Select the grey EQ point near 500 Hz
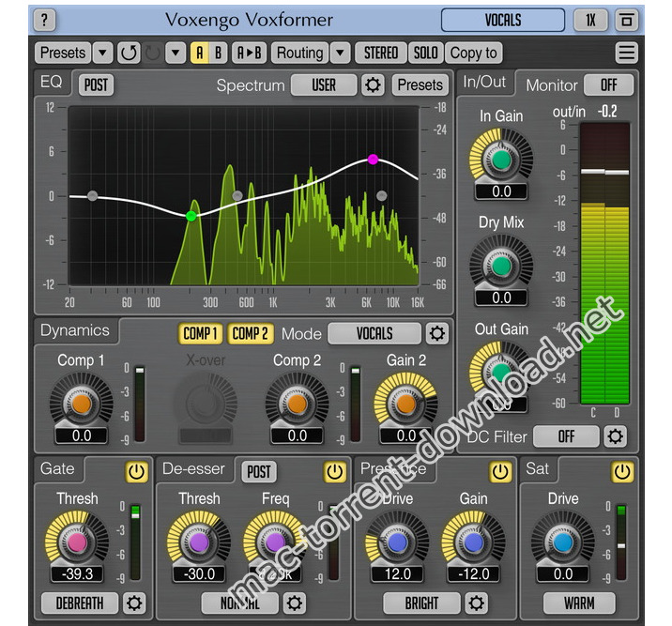 pos(237,196)
